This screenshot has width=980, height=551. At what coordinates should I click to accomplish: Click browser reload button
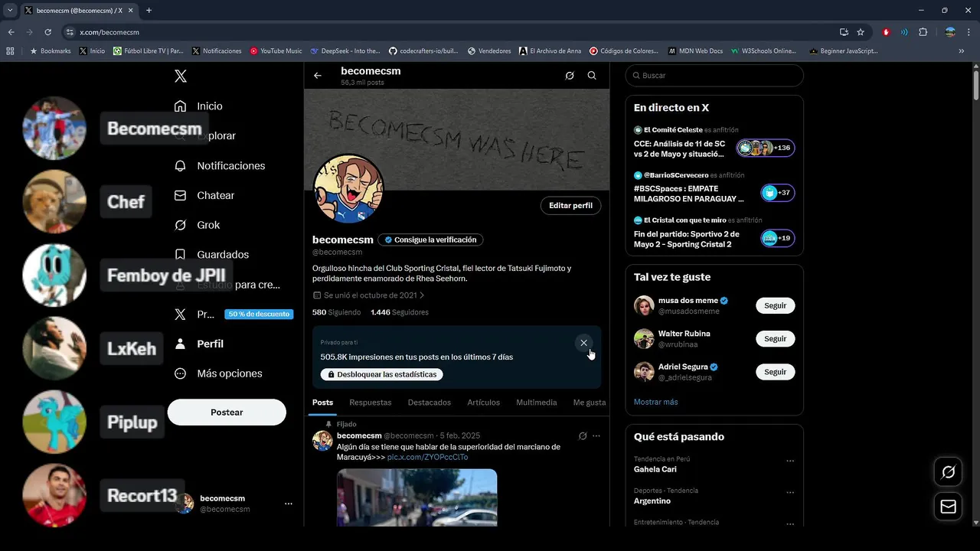pos(48,32)
